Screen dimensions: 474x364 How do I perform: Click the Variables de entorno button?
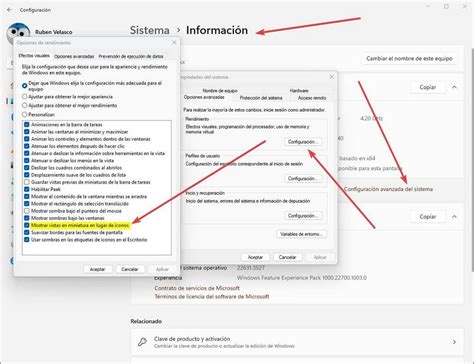[301, 234]
